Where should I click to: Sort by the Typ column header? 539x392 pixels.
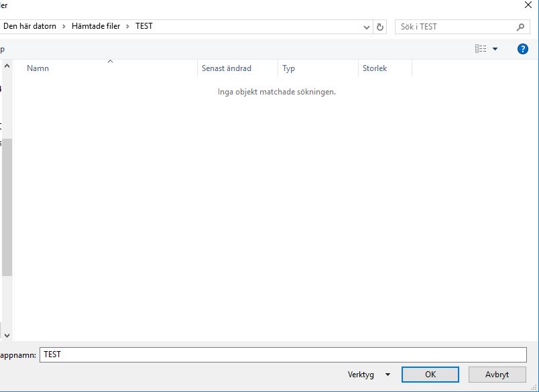click(318, 68)
